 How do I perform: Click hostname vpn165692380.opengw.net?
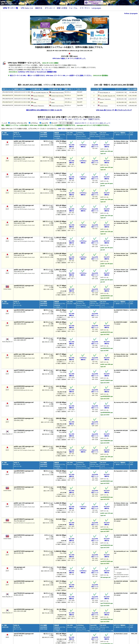[24, 609]
